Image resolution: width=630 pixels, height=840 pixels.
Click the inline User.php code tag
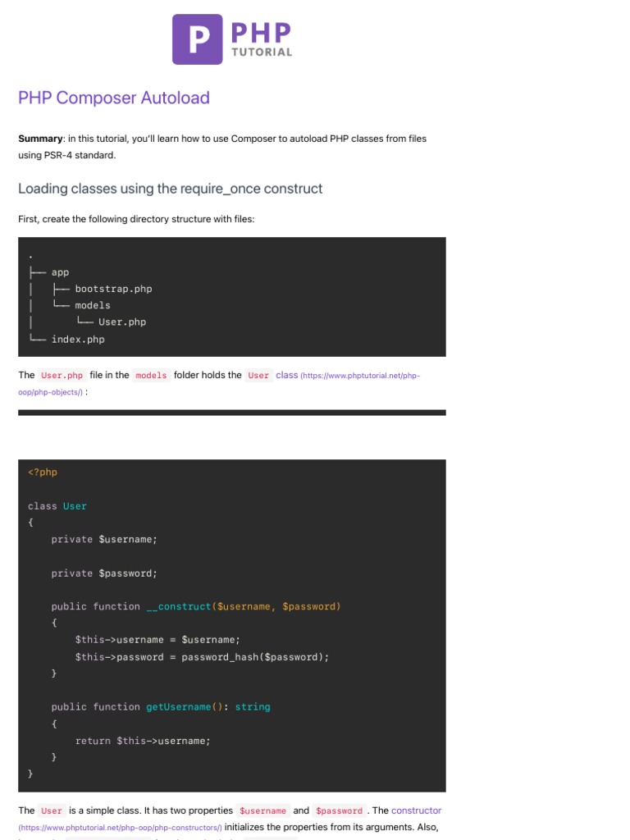pos(62,376)
